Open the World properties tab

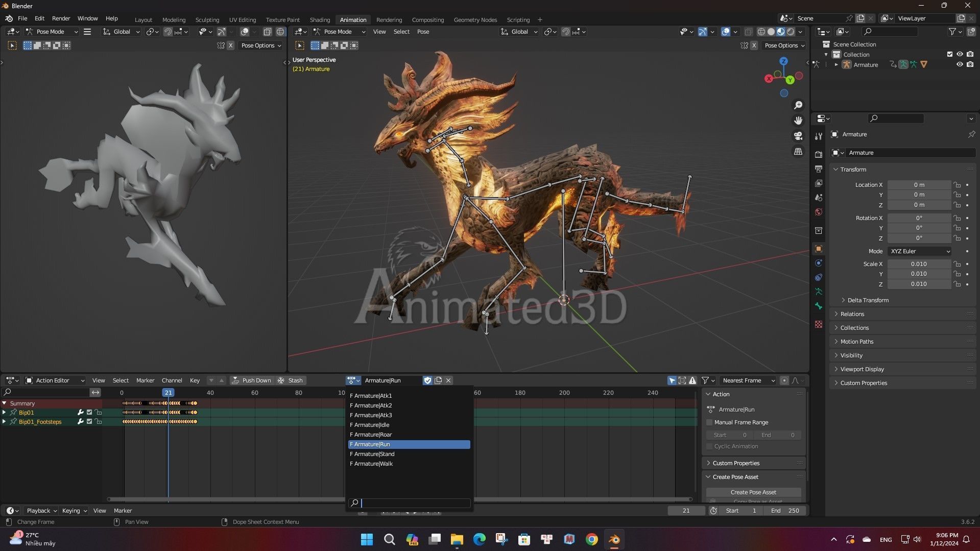819,211
